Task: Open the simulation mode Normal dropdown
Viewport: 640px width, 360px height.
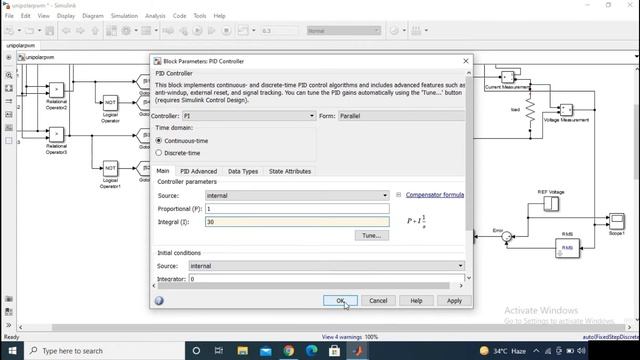Action: [344, 31]
